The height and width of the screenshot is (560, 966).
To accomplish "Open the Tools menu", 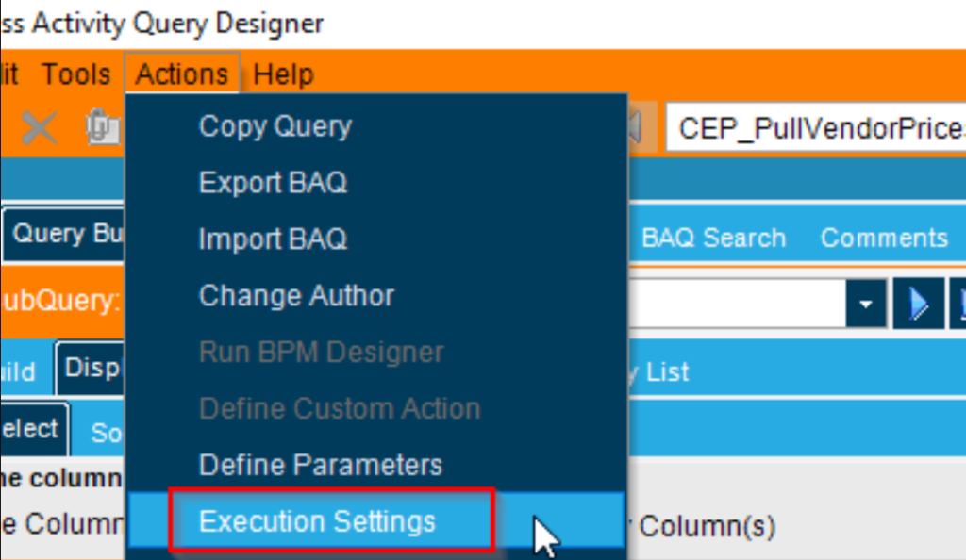I will pos(75,74).
